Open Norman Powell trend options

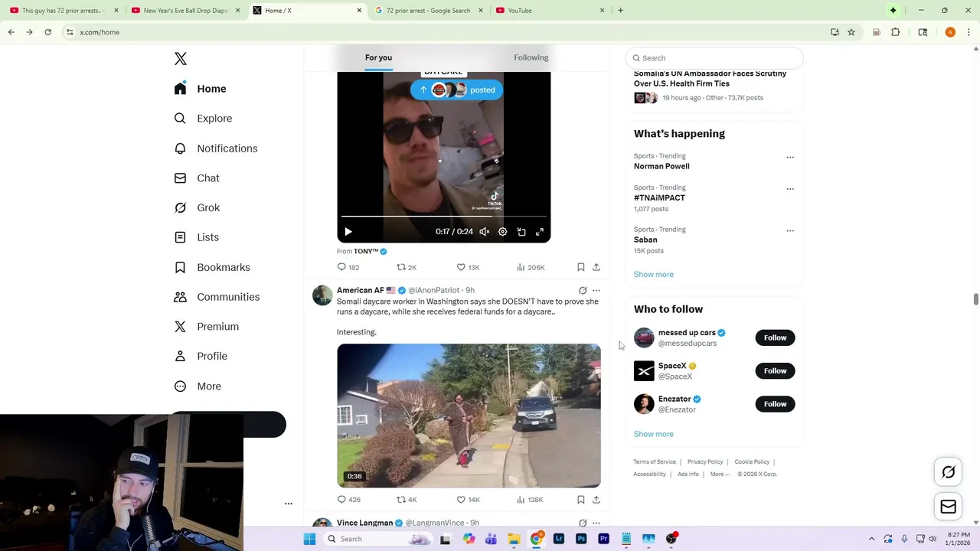(790, 158)
